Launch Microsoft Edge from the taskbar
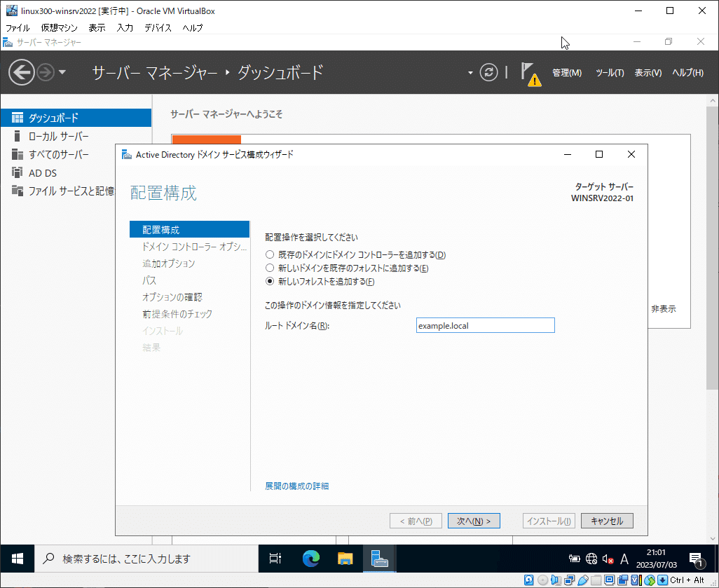Image resolution: width=719 pixels, height=588 pixels. pos(311,559)
